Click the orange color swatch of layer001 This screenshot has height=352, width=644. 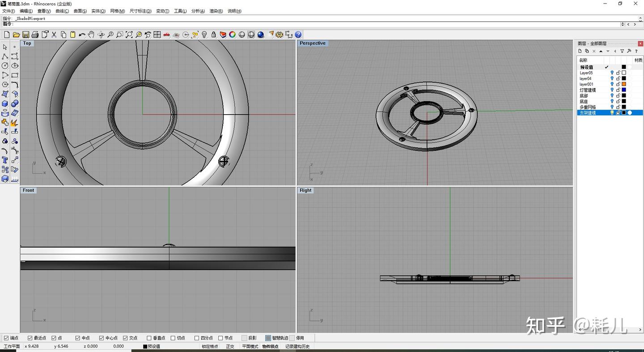tap(624, 84)
